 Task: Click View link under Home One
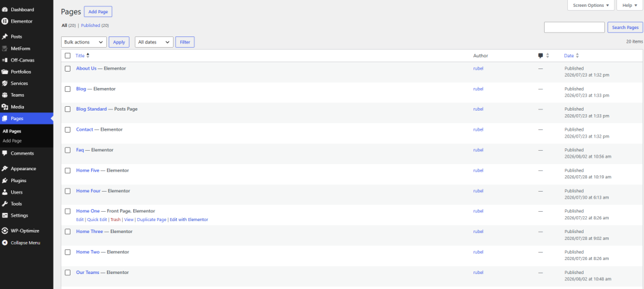pyautogui.click(x=129, y=220)
